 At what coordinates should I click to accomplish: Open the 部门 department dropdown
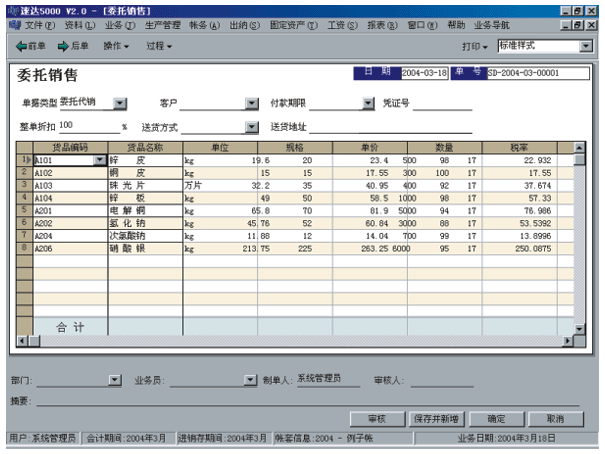[x=115, y=380]
